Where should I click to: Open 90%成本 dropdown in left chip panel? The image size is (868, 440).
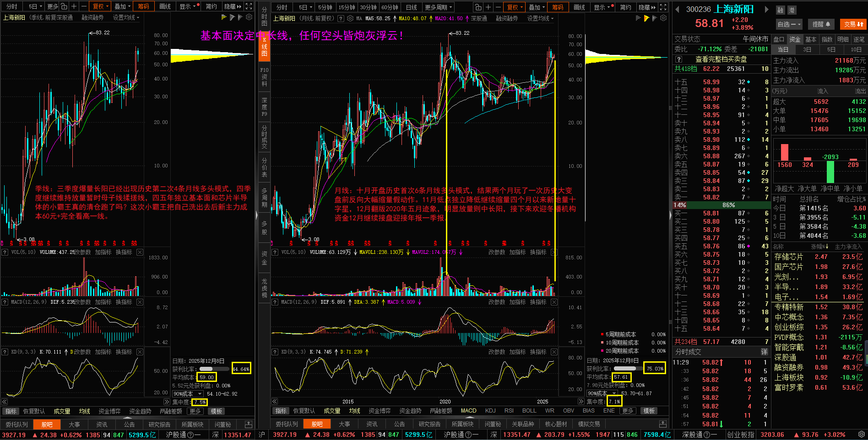pos(188,394)
